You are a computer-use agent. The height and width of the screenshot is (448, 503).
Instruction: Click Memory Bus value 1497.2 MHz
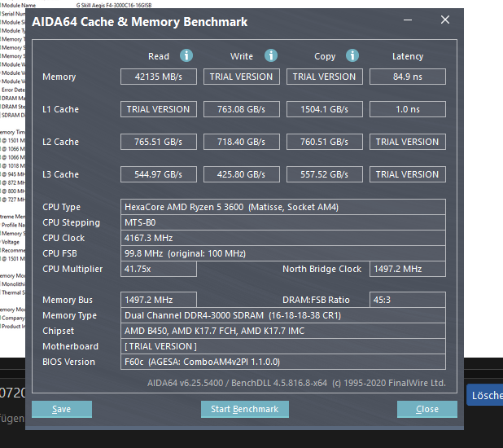[159, 300]
